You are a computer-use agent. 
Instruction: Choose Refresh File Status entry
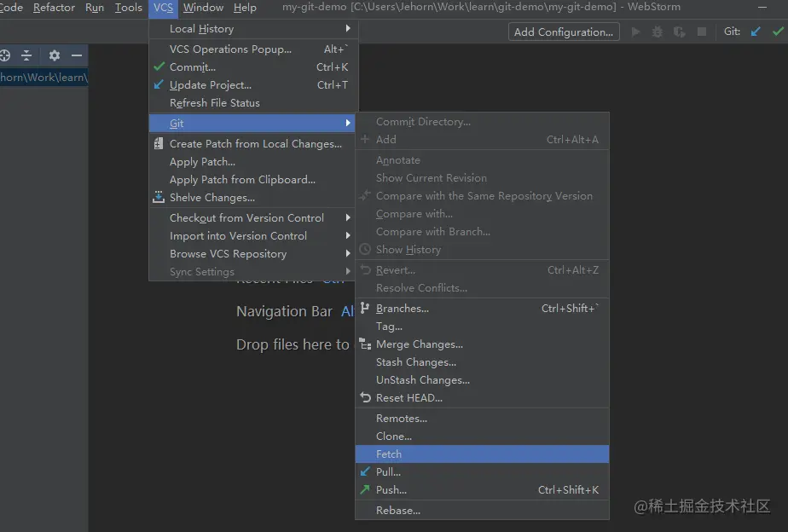(253, 102)
